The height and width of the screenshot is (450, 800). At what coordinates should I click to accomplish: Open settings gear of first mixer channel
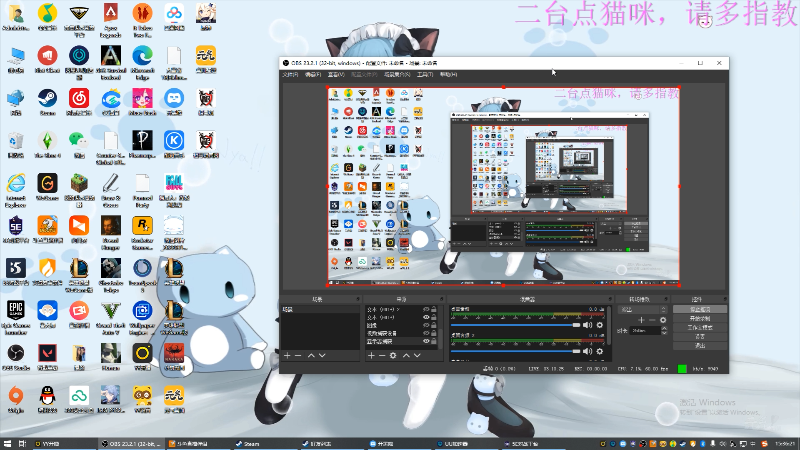pos(599,325)
